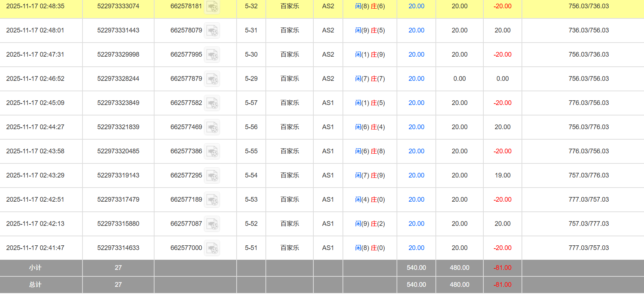Click the 闲(7) 庄(7) tie result
The height and width of the screenshot is (298, 644).
click(x=370, y=79)
